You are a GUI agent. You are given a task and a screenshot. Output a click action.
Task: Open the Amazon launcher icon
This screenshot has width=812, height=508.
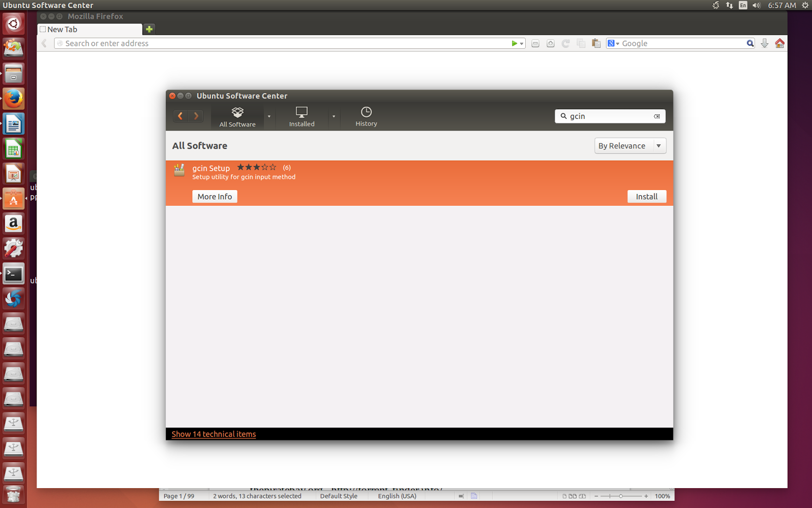[14, 224]
